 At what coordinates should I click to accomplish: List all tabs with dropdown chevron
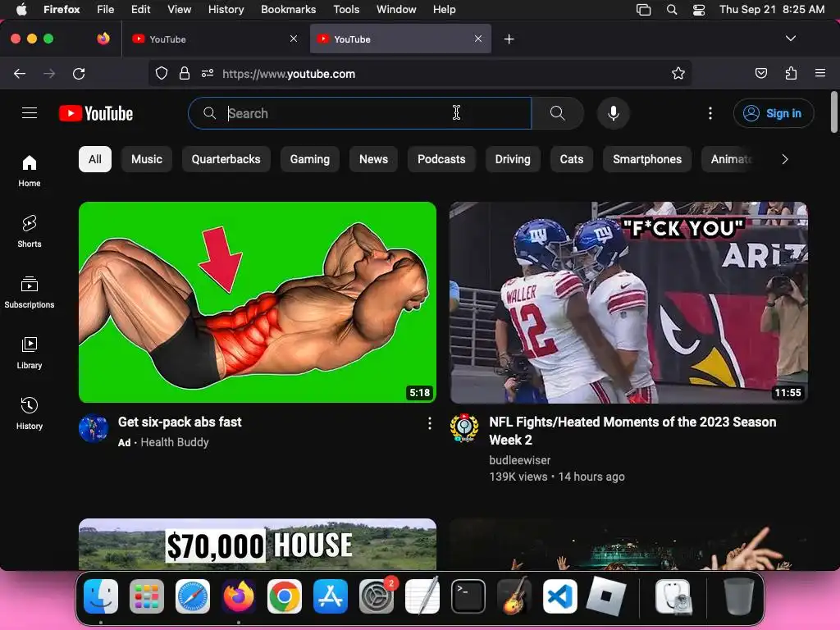pos(790,39)
